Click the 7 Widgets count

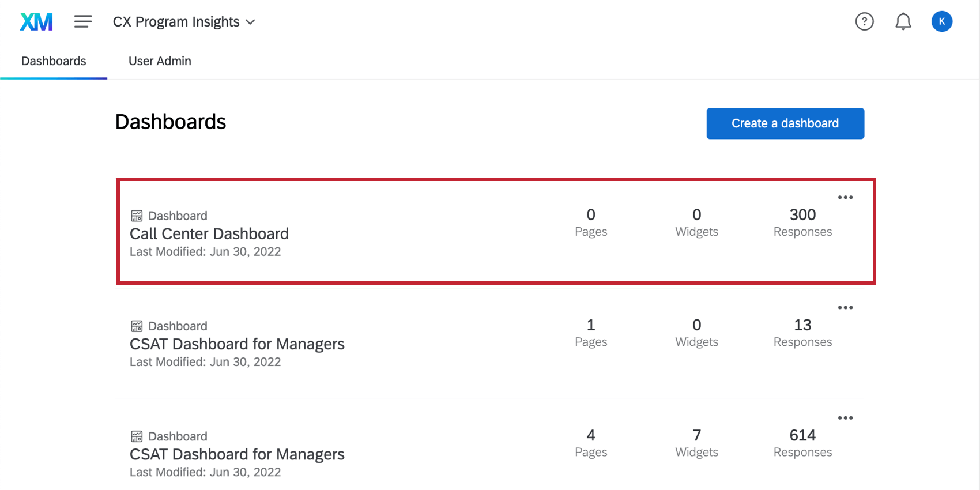[x=696, y=442]
